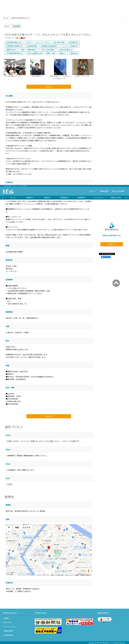Switch to the 会社情報 tab

(x=17, y=26)
